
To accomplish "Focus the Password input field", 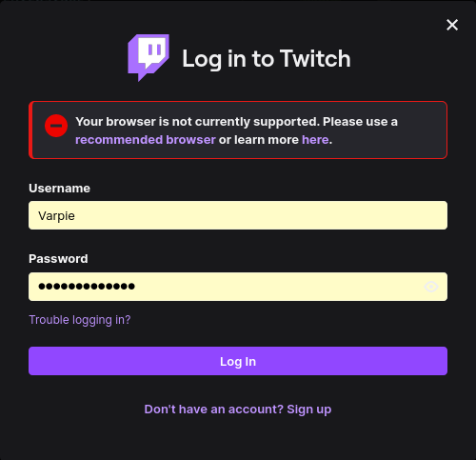I will 238,287.
